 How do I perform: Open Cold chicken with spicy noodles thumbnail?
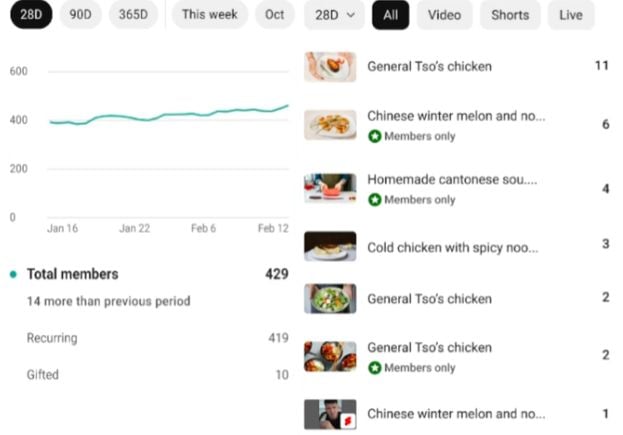330,246
